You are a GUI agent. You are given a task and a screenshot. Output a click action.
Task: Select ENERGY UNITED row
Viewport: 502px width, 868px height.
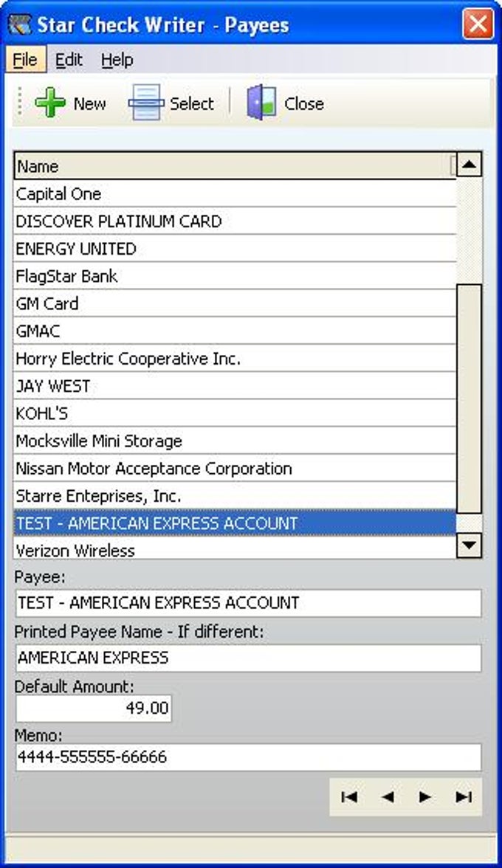coord(235,249)
